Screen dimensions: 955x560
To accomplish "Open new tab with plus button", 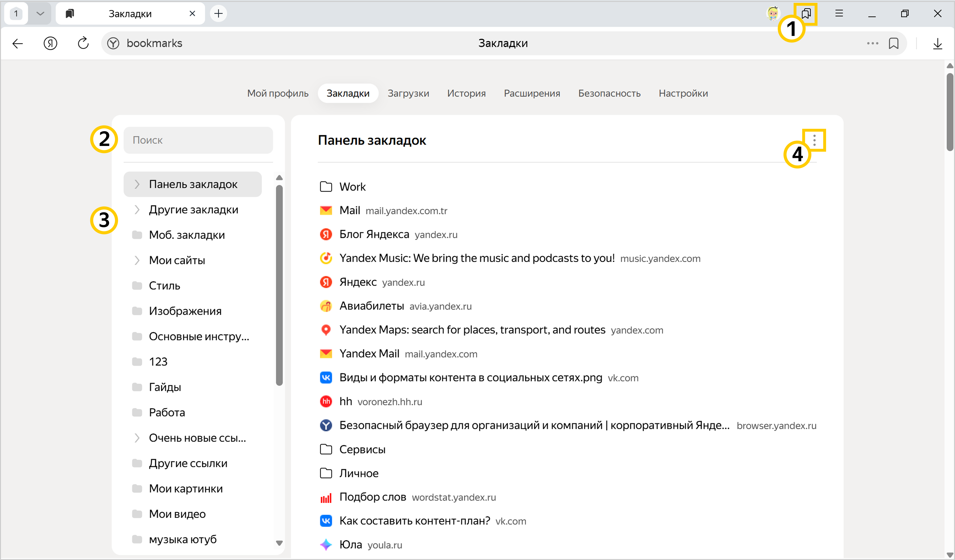I will tap(218, 14).
